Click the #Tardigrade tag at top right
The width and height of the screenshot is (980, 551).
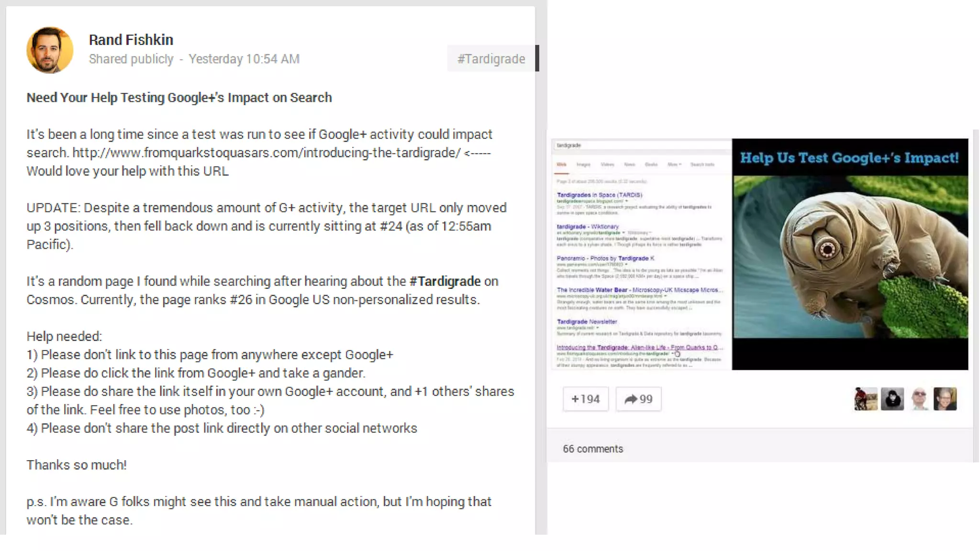491,59
